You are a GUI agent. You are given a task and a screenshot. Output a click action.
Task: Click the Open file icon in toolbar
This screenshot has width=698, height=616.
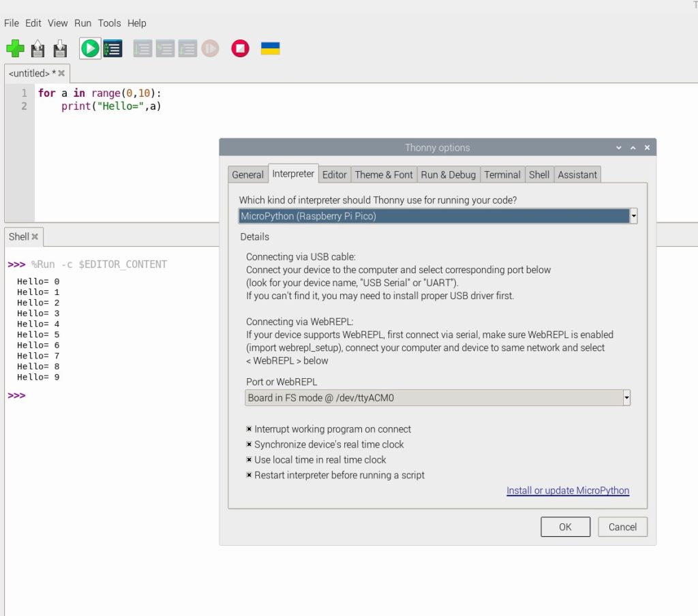(x=37, y=48)
